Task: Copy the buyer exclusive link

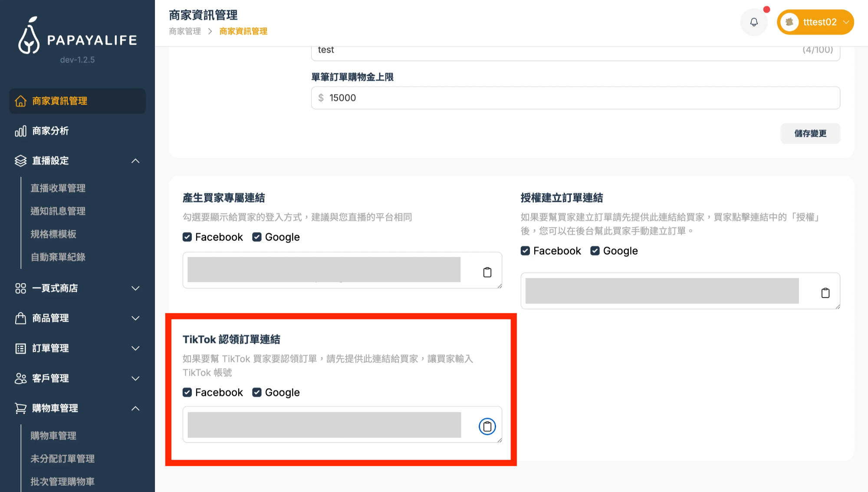Action: click(487, 272)
